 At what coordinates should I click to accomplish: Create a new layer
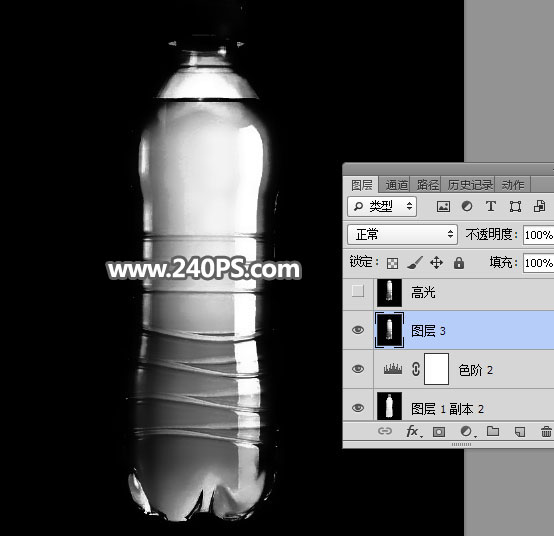coord(520,432)
